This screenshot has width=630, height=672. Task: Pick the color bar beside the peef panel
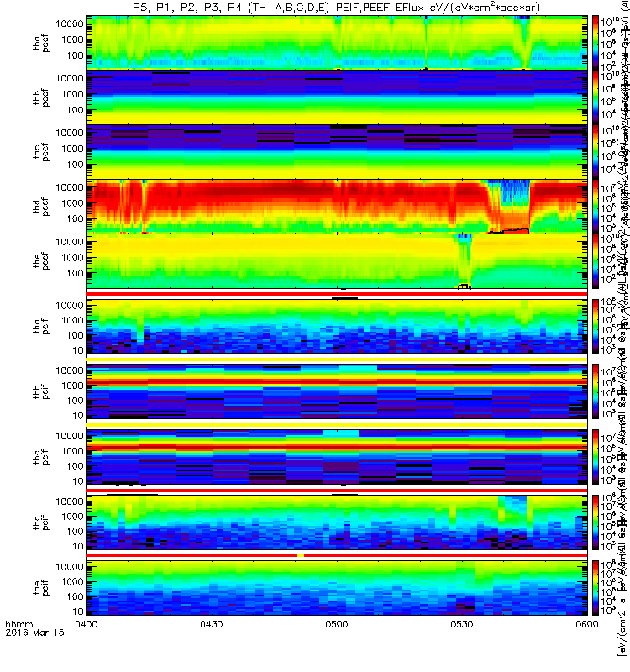(596, 261)
